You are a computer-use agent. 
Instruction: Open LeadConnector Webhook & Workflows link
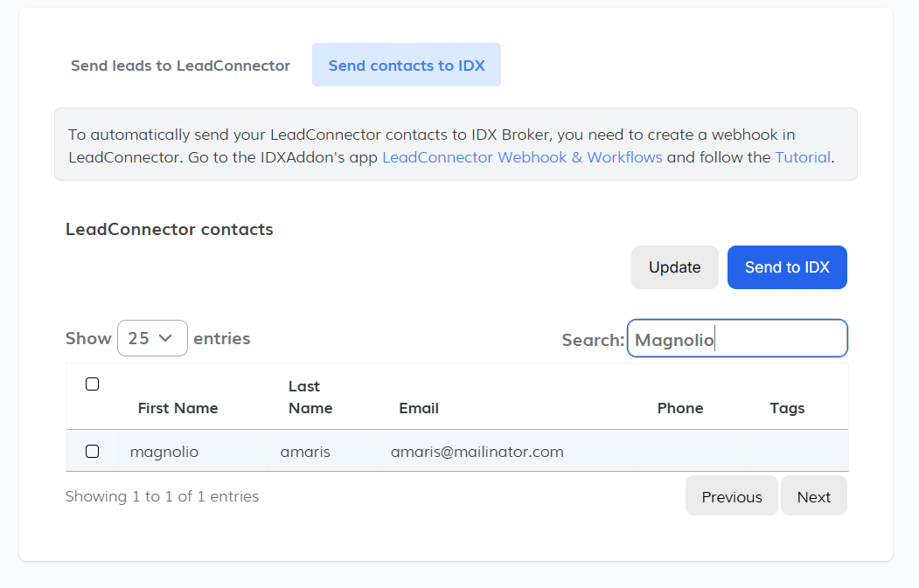point(522,157)
